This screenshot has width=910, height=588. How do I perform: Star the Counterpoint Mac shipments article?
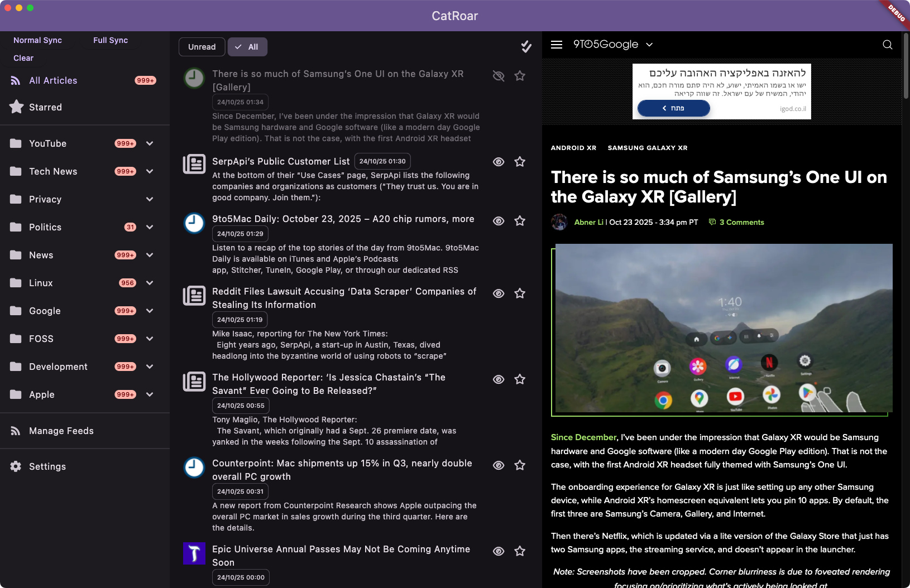pyautogui.click(x=520, y=465)
